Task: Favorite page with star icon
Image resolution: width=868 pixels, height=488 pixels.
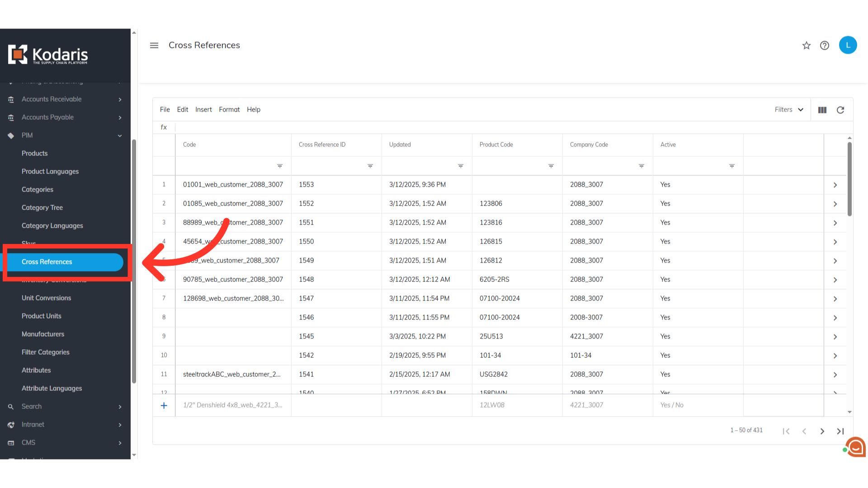Action: pos(807,45)
